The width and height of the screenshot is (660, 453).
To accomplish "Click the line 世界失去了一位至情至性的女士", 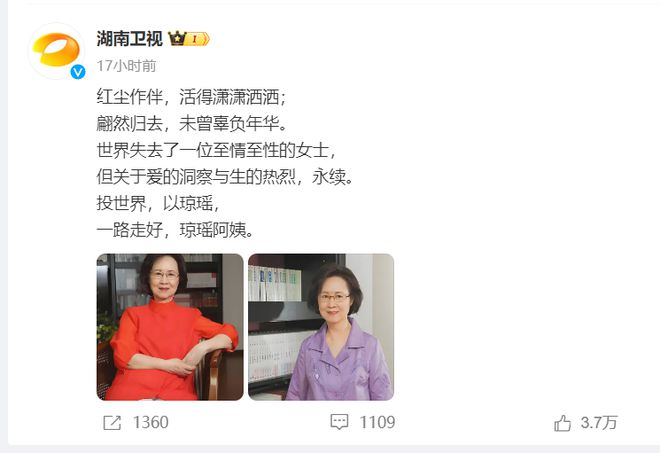I will 217,150.
